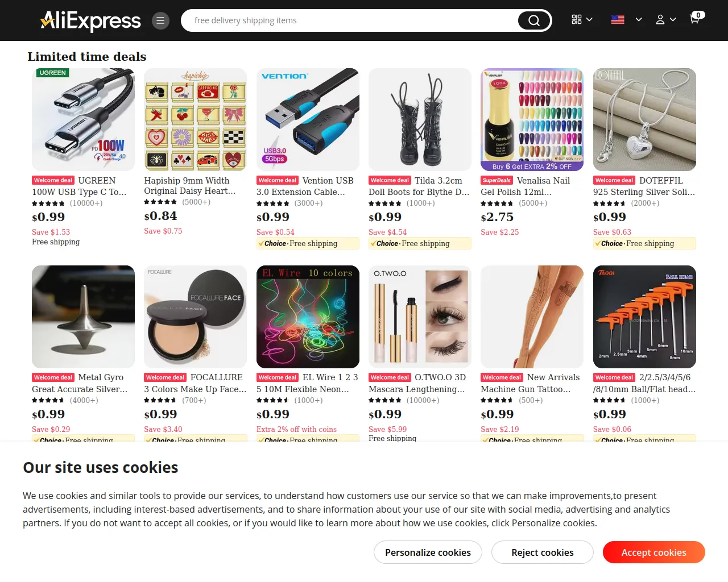Open the Vention USB 3.0 Extension Cable title

306,186
